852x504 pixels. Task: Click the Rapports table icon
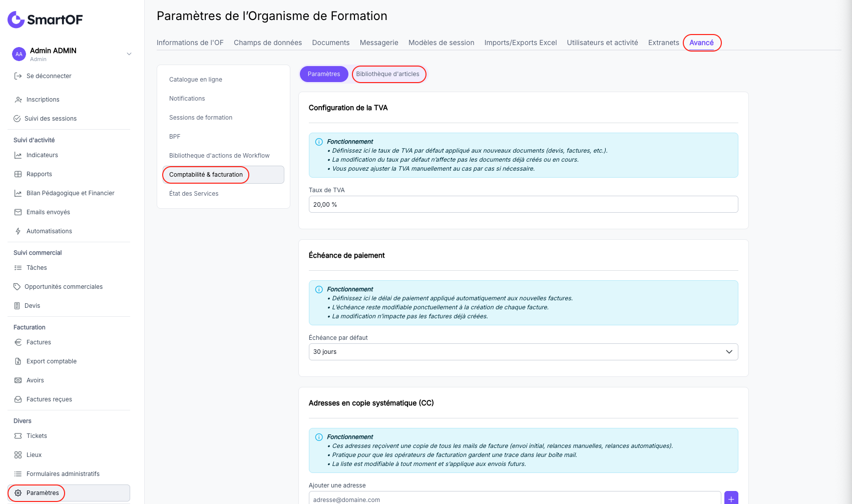click(18, 174)
